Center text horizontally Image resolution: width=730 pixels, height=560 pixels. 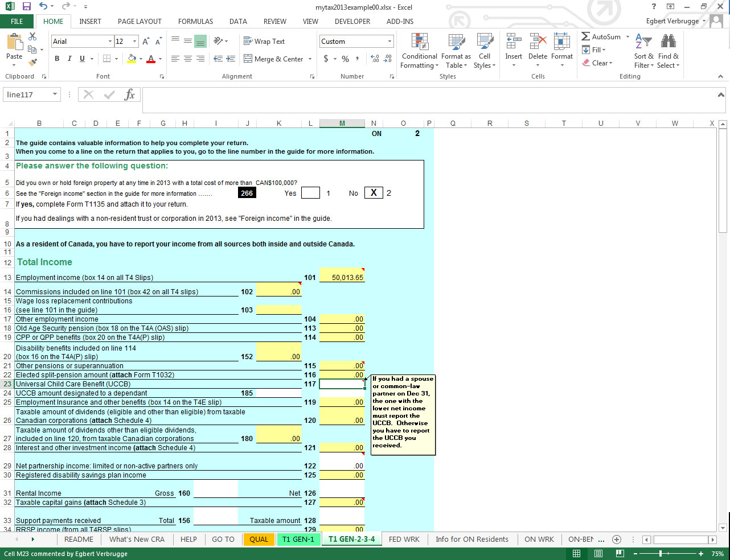coord(187,59)
